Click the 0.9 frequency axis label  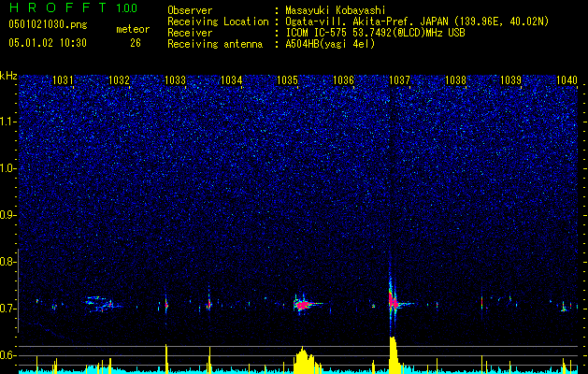pos(8,215)
